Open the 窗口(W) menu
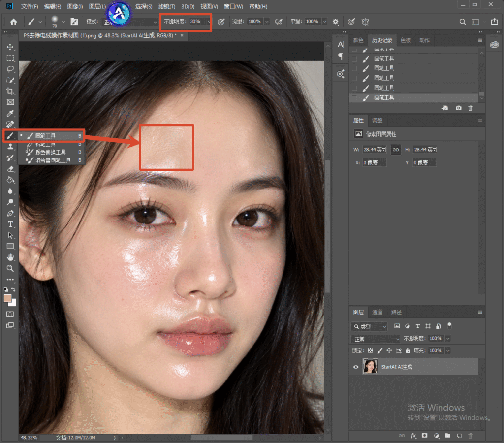Image resolution: width=504 pixels, height=443 pixels. coord(233,6)
